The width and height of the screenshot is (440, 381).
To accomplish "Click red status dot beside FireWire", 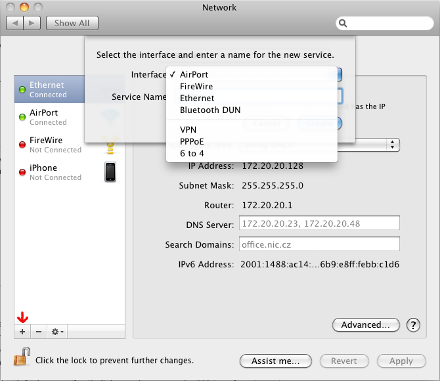I will point(22,144).
